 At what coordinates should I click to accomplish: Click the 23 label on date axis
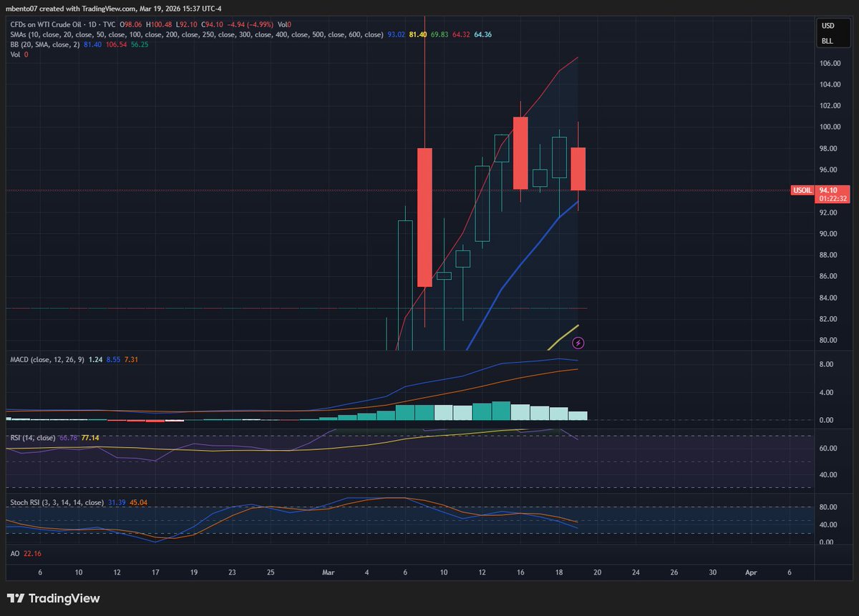coord(232,572)
